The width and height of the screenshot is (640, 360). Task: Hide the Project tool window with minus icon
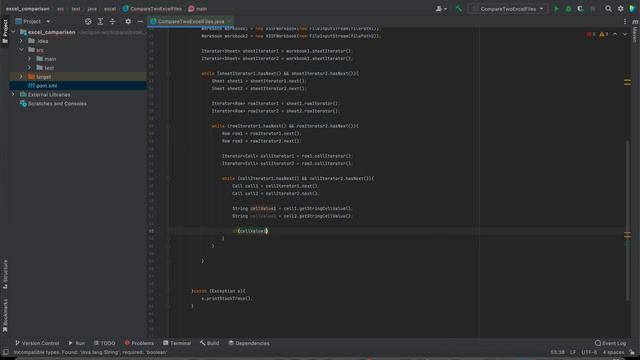pyautogui.click(x=140, y=21)
